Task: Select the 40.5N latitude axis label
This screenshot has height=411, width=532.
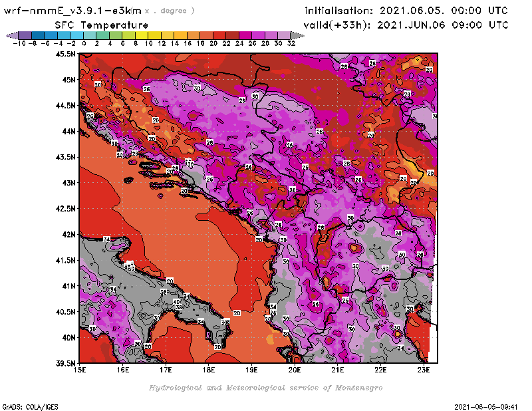Action: [65, 311]
